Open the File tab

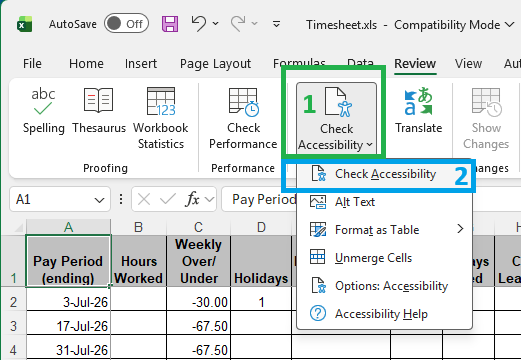point(32,64)
